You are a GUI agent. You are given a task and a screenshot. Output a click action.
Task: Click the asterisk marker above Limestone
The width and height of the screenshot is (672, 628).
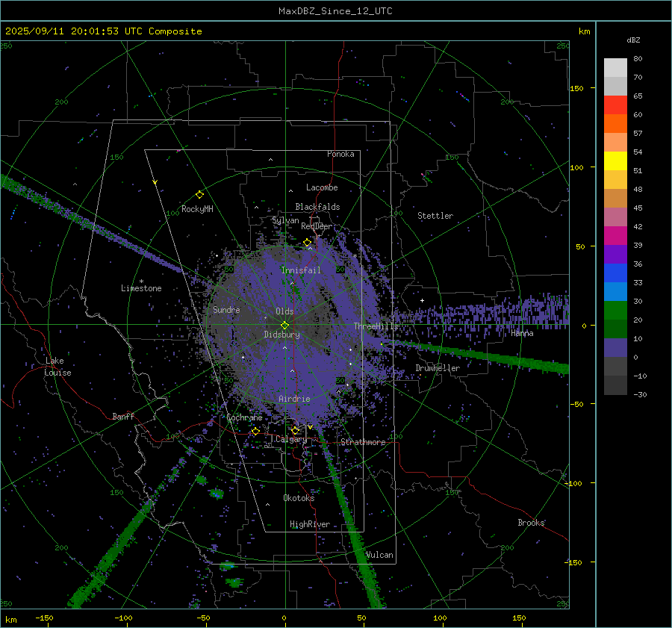pos(141,282)
